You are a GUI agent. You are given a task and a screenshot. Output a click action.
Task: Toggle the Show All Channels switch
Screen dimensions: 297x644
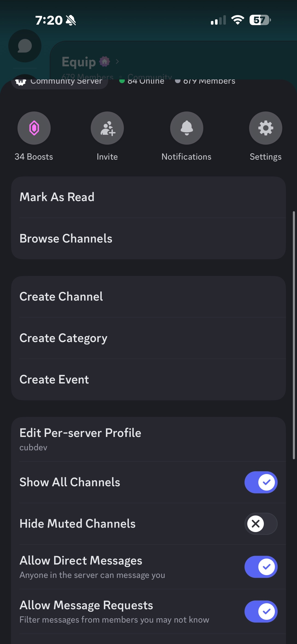click(x=261, y=482)
